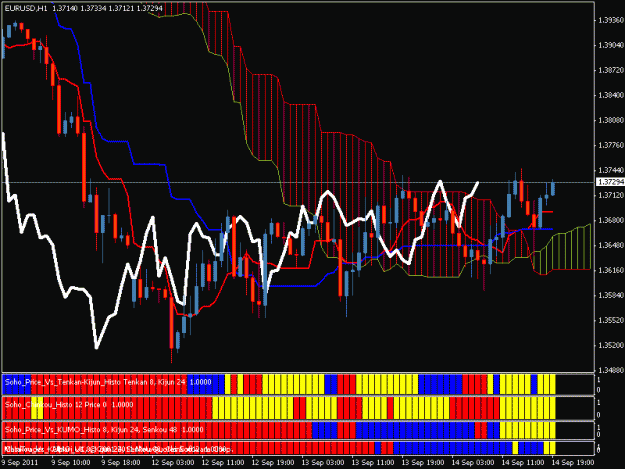Click the 1.35840 price axis label
625x469 pixels.
(x=611, y=295)
